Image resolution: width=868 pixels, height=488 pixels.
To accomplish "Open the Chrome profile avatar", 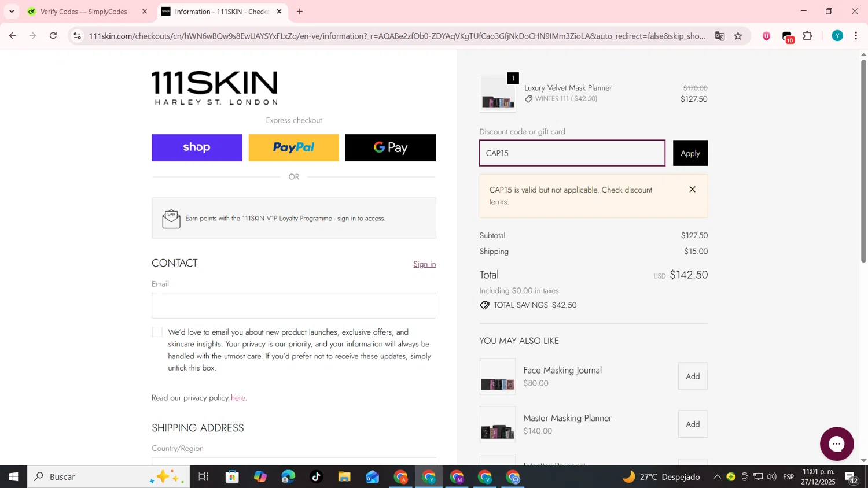I will click(837, 36).
